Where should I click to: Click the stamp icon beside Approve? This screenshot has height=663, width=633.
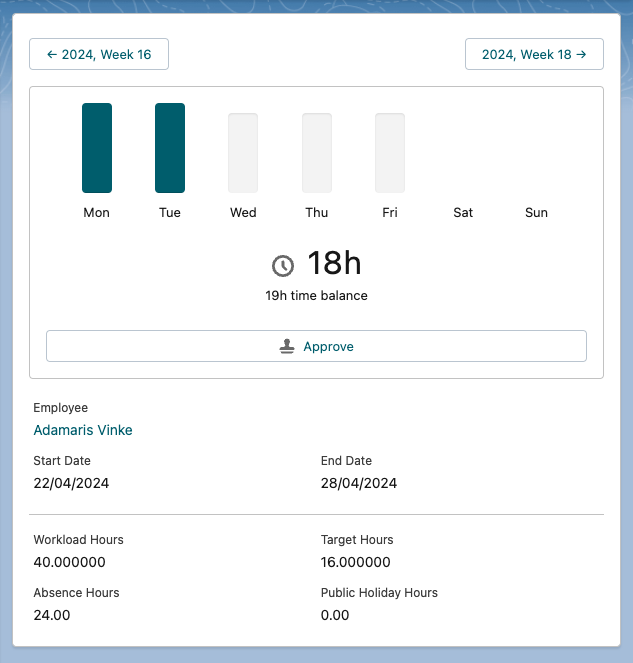point(287,346)
